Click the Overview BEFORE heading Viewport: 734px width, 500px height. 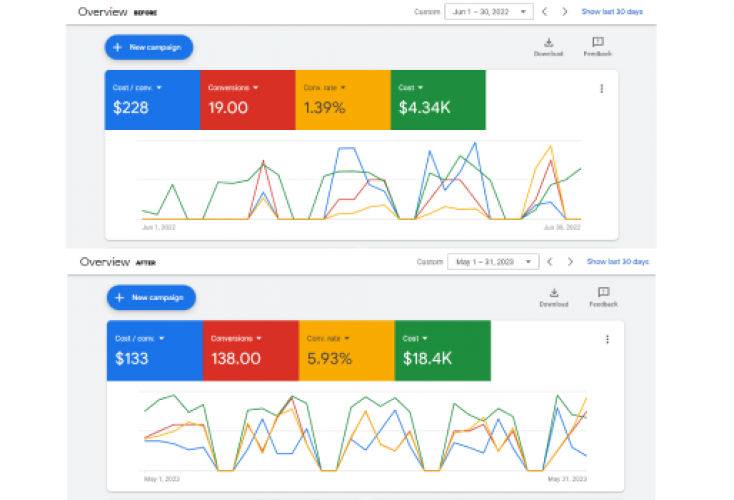coord(117,12)
